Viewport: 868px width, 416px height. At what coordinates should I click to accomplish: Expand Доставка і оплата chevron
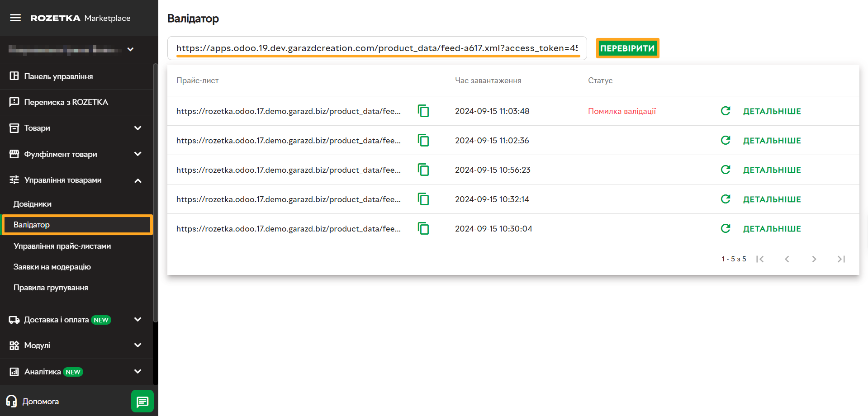[x=138, y=320]
